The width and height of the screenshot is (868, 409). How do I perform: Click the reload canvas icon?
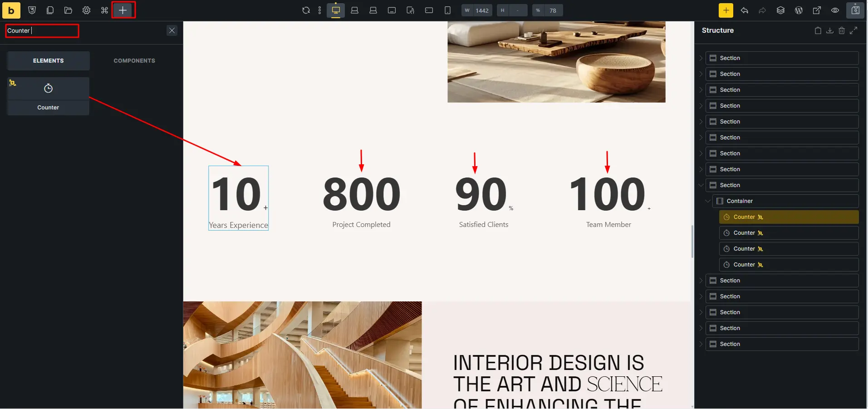point(306,10)
